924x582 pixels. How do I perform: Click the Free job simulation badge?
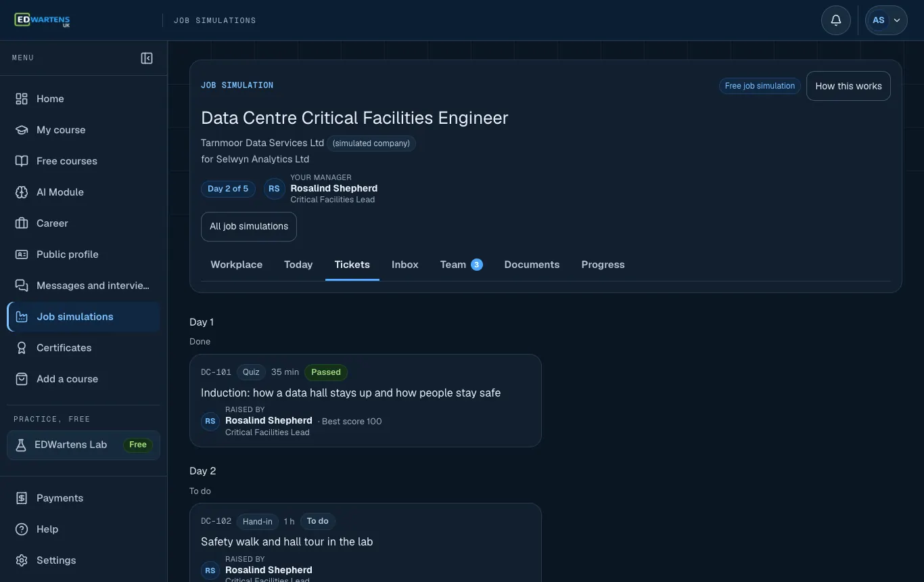[x=760, y=86]
